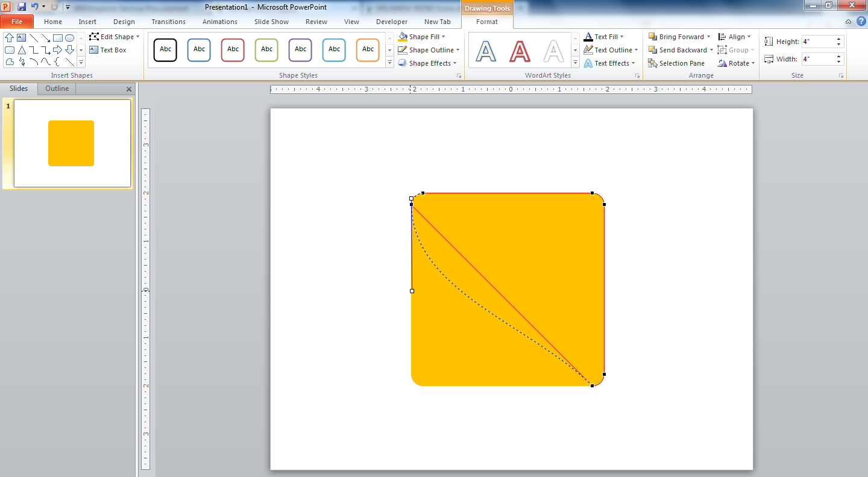Open Format Shape dialog launcher in Shape Styles
Viewport: 868px width, 477px height.
[x=459, y=76]
